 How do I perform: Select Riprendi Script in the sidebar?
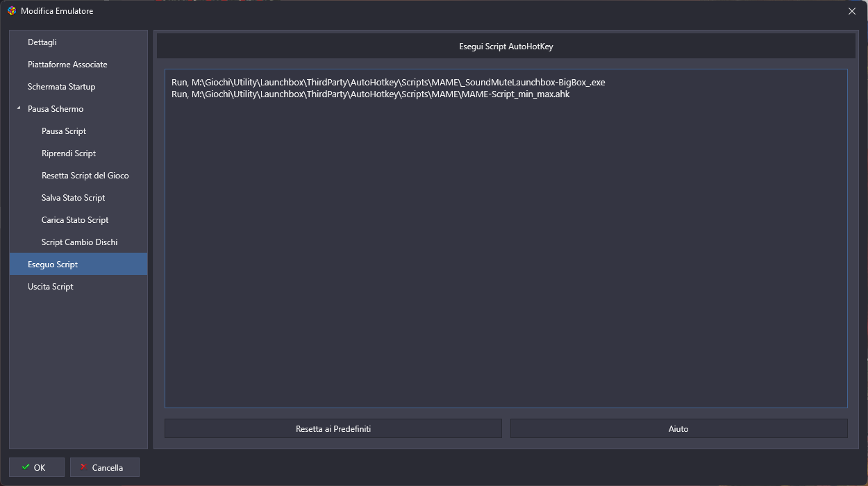click(78, 153)
